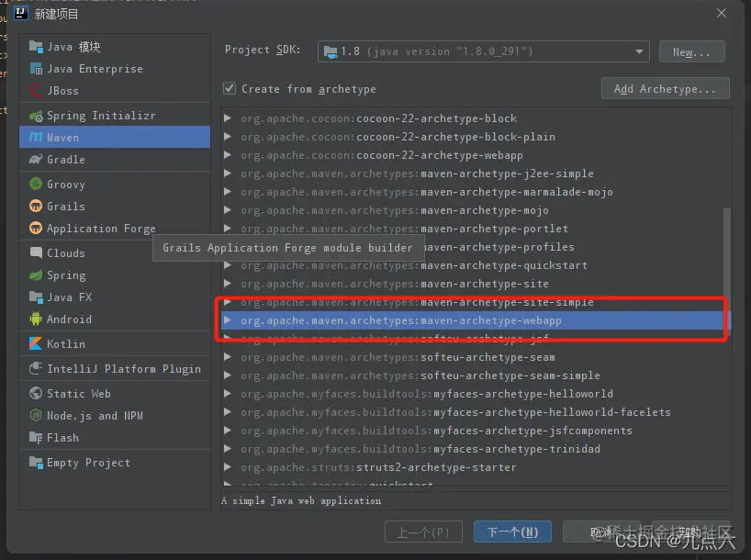
Task: Click the Maven 'm' icon
Action: click(36, 137)
